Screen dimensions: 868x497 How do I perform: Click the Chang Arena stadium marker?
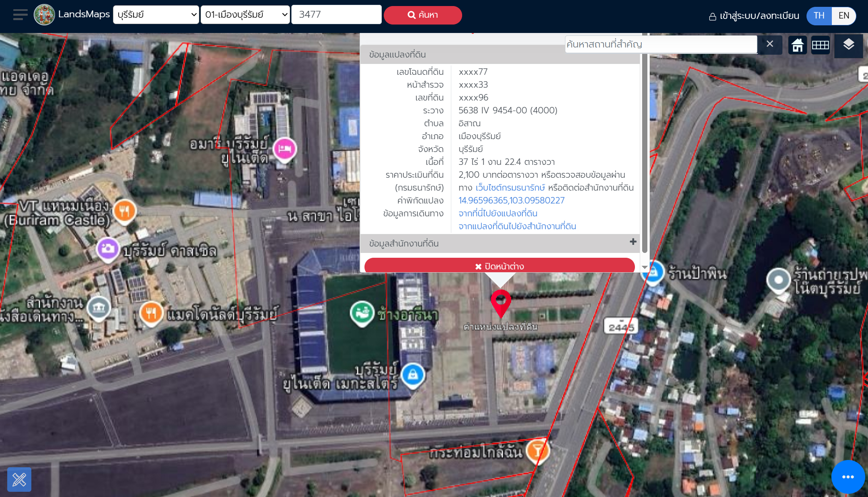point(362,312)
